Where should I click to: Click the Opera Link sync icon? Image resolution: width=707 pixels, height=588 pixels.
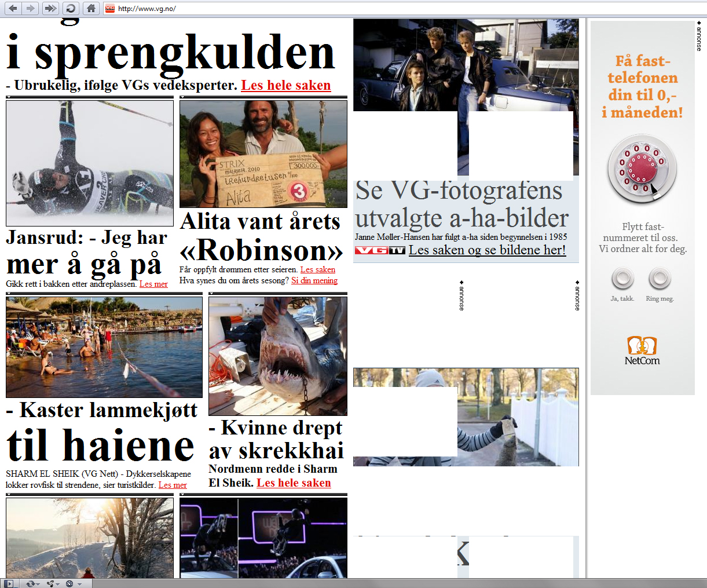tap(31, 583)
